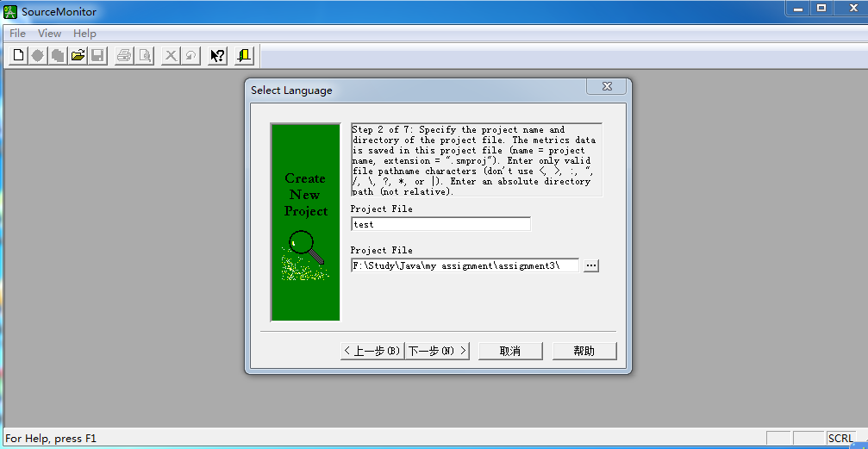Click the Print Preview toolbar icon
The image size is (868, 449).
coord(145,55)
